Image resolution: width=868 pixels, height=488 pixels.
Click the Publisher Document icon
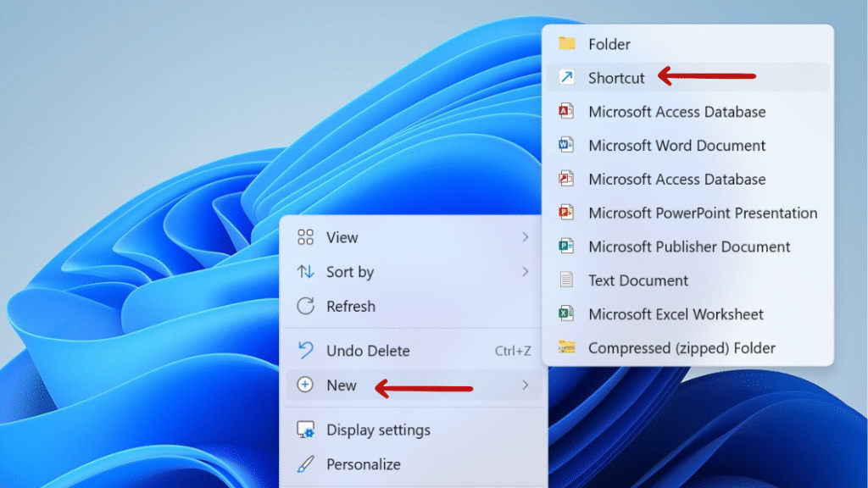565,246
